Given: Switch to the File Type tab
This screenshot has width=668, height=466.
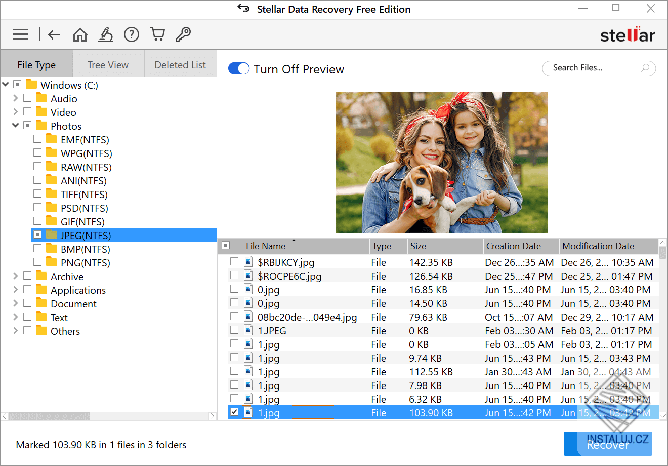Looking at the screenshot, I should 37,64.
